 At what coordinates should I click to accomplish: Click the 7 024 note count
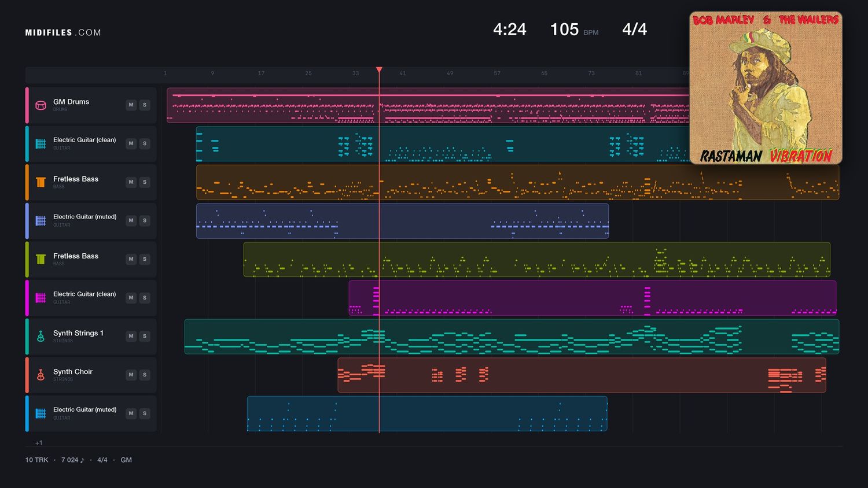coord(72,460)
